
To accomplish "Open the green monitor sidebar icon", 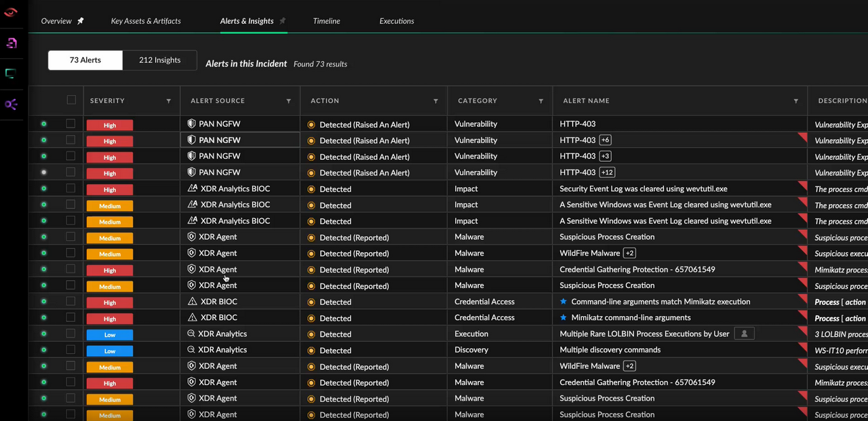I will (x=12, y=74).
